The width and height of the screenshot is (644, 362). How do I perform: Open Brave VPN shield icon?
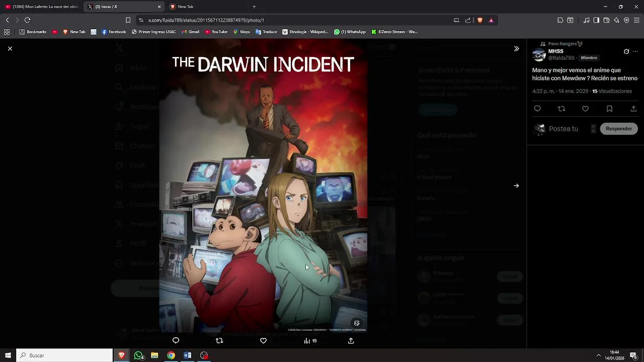pyautogui.click(x=626, y=20)
